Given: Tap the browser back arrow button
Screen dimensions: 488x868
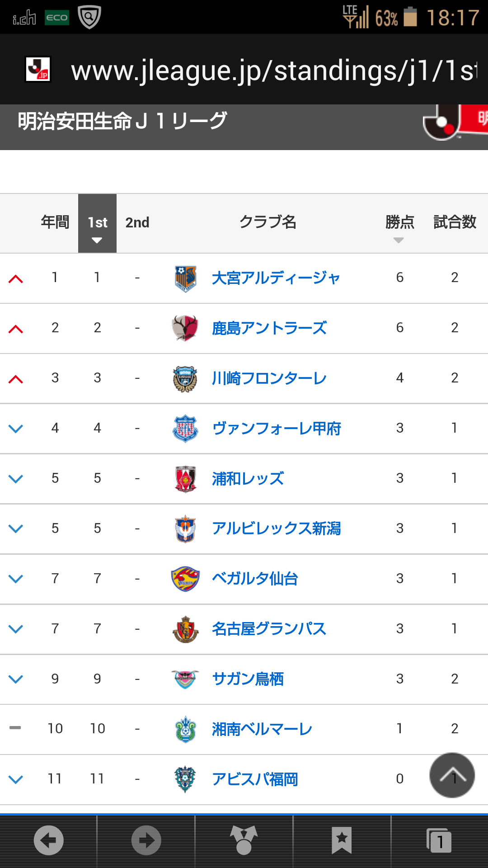Looking at the screenshot, I should (48, 840).
